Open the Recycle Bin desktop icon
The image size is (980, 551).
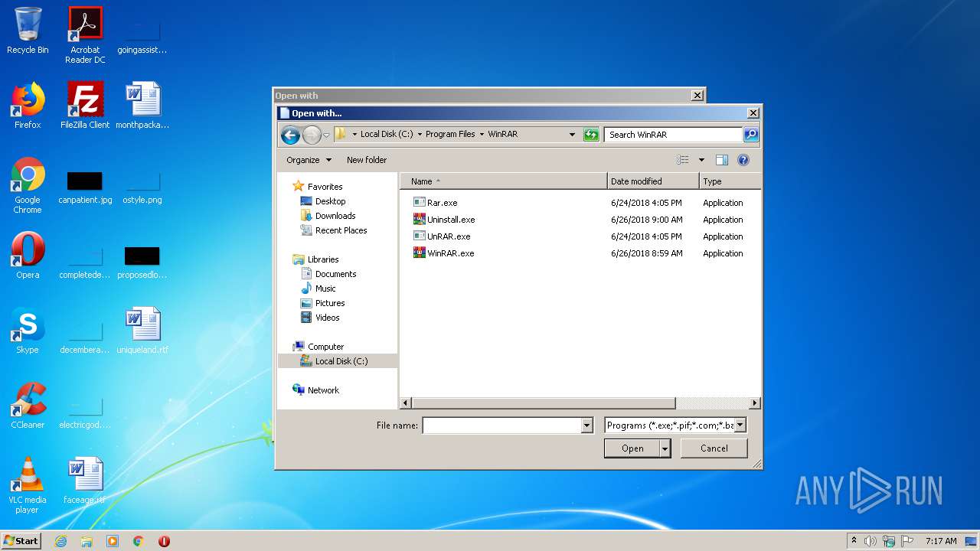[28, 31]
